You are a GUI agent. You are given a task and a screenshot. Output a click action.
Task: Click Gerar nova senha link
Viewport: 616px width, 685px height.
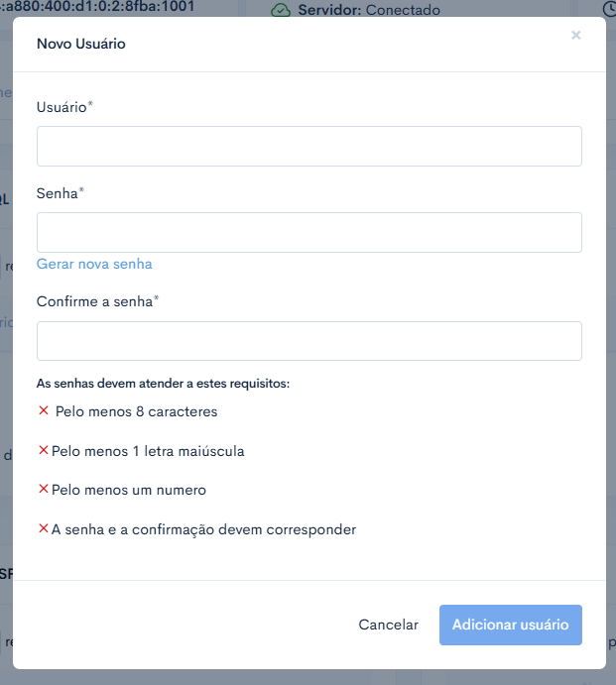click(x=94, y=264)
